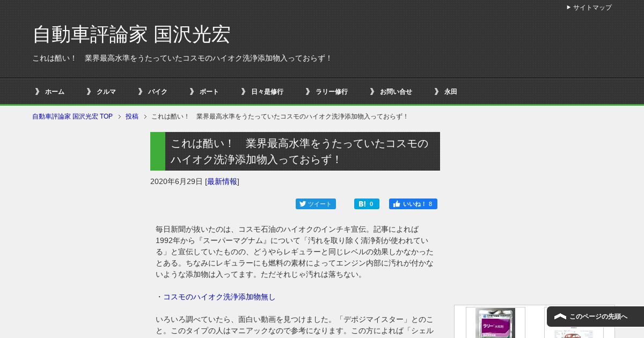Open the ボート menu item

[209, 92]
